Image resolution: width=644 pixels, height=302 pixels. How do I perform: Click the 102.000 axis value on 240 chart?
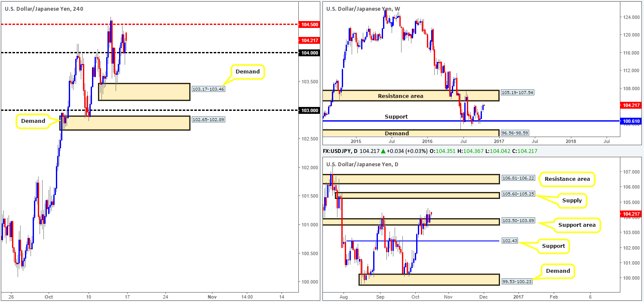pos(310,168)
